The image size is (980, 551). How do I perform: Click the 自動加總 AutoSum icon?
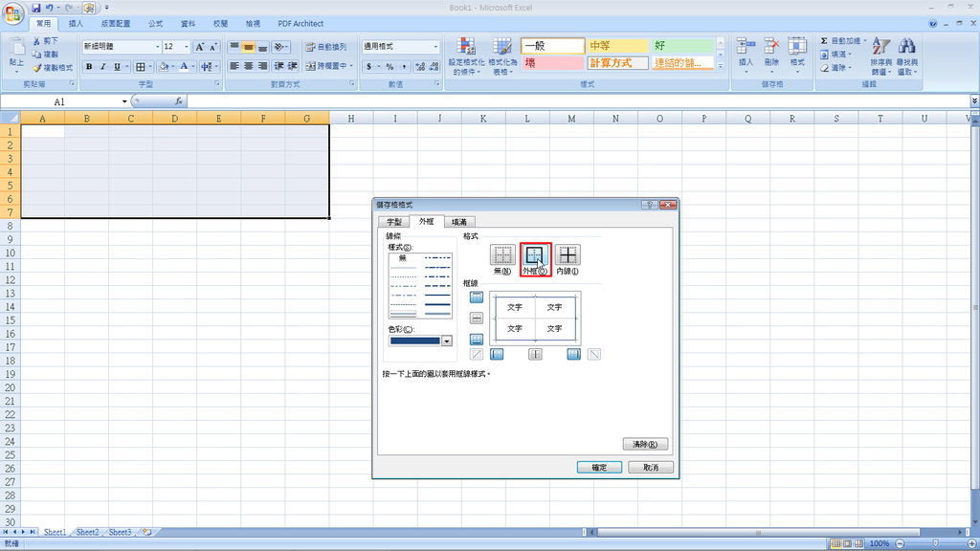coord(824,40)
